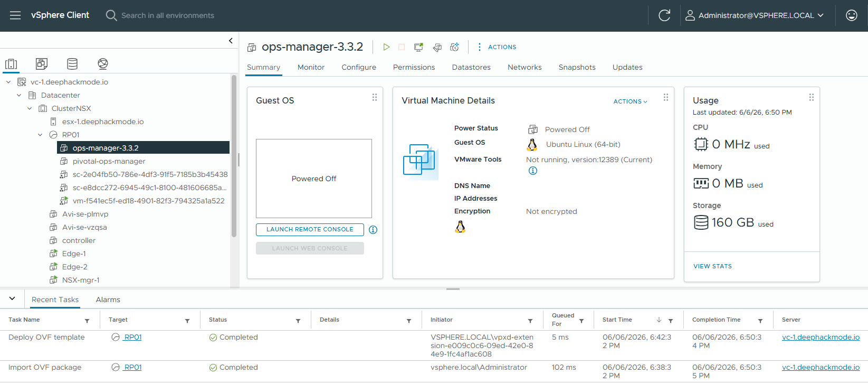Open RP01 link in Import OVF row
This screenshot has height=384, width=868.
(x=132, y=367)
